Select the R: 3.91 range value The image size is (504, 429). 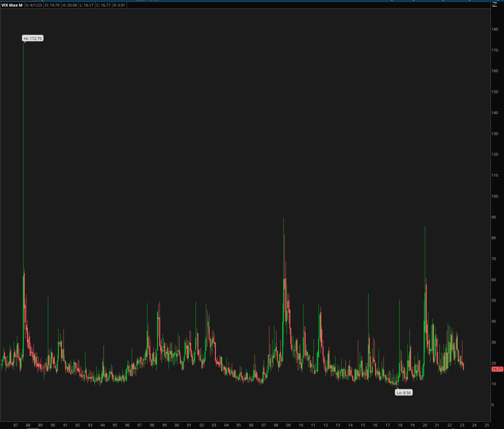119,5
